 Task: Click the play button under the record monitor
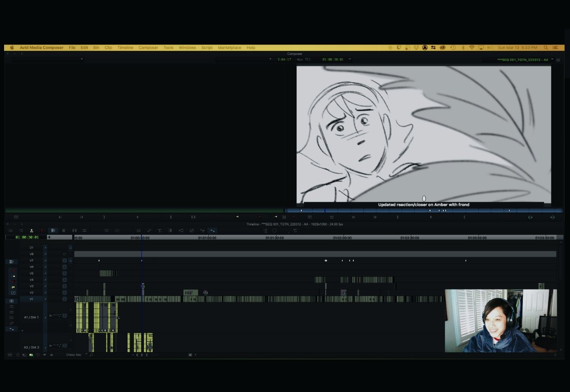click(431, 217)
